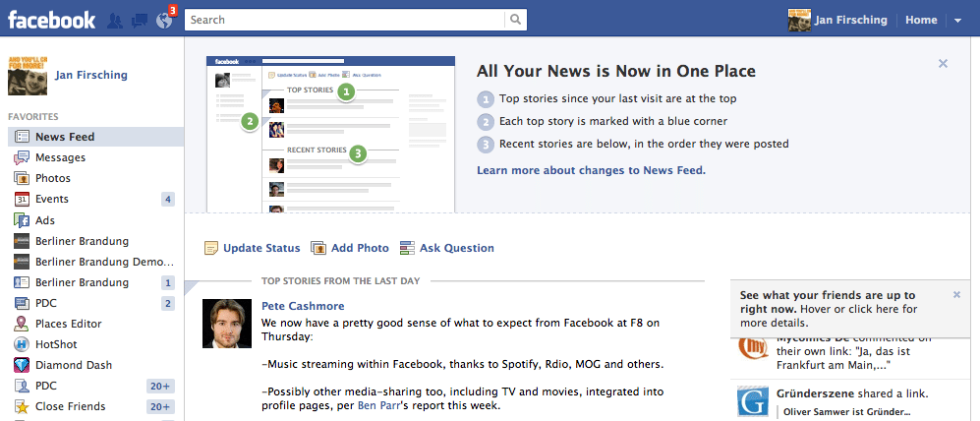Screen dimensions: 980x421
Task: Select News Feed text in sidebar
Action: (65, 137)
